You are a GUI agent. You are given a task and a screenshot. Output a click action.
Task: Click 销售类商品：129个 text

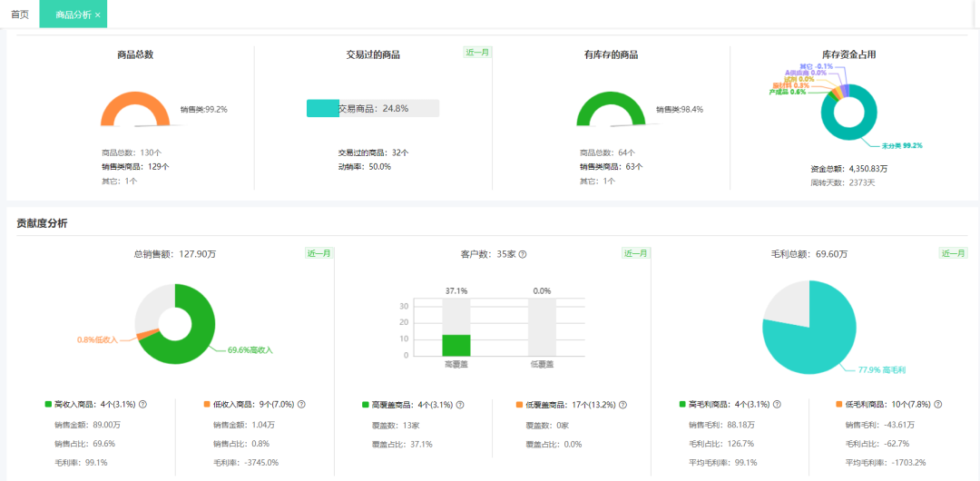(x=135, y=167)
